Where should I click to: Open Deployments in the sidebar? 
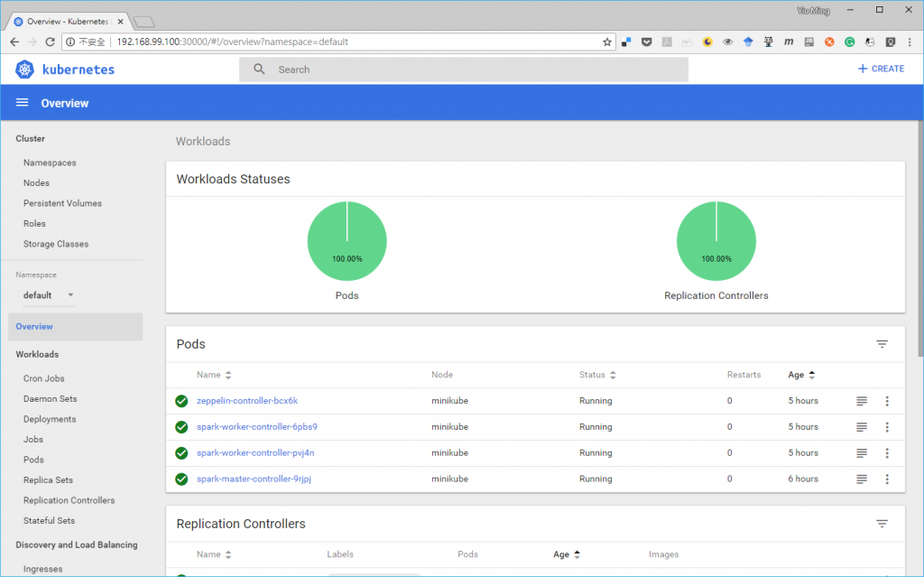(x=50, y=420)
